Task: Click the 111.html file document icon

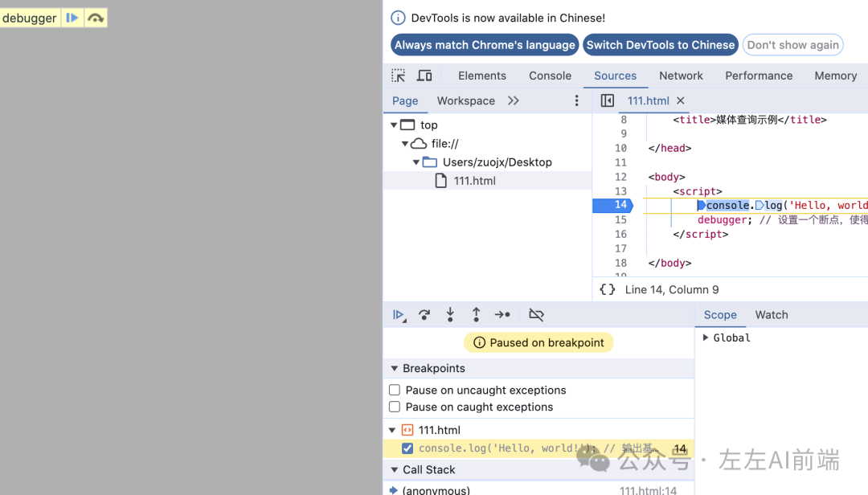Action: (440, 181)
